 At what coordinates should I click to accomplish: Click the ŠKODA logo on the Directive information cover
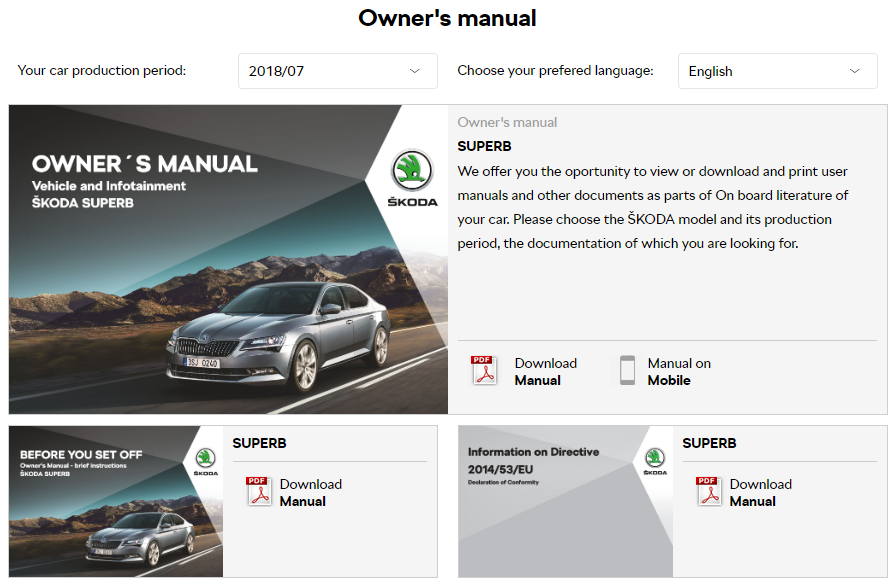[655, 462]
